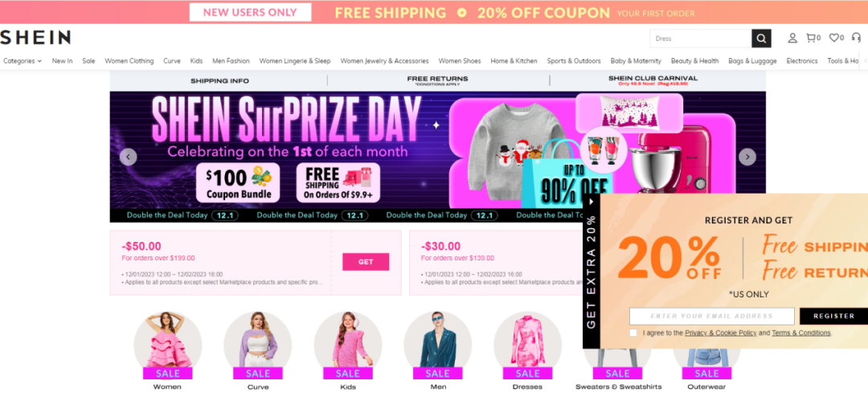Viewport: 868px width, 393px height.
Task: Click the Register button
Action: point(833,316)
